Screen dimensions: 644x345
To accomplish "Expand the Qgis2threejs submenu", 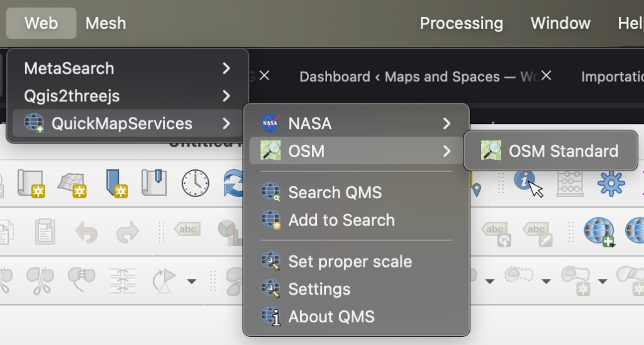I will 127,96.
